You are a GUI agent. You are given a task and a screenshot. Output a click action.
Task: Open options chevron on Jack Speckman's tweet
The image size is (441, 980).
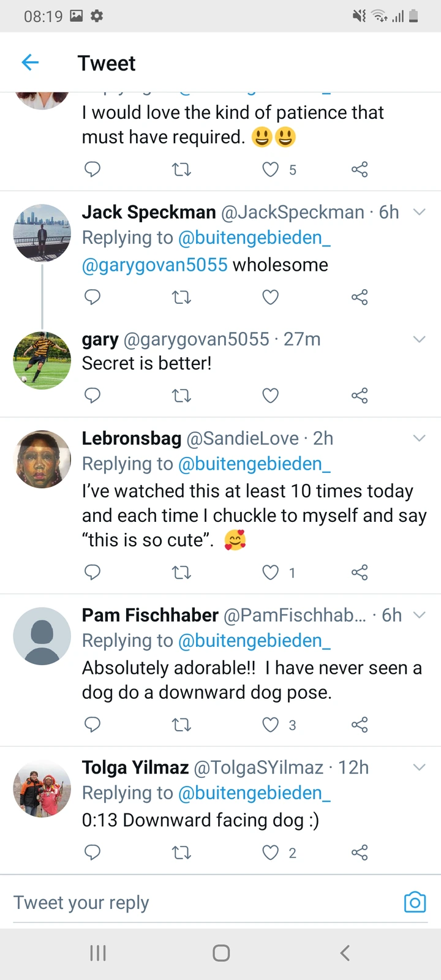tap(419, 213)
